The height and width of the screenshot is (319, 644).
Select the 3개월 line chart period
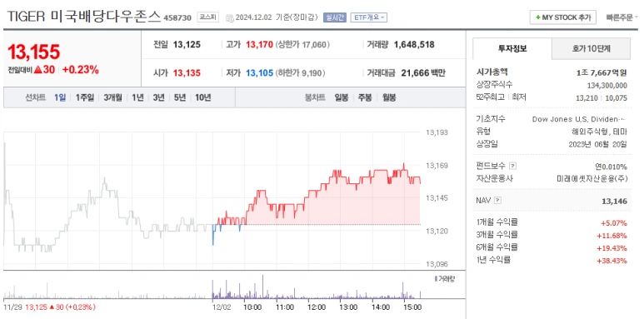[x=112, y=97]
